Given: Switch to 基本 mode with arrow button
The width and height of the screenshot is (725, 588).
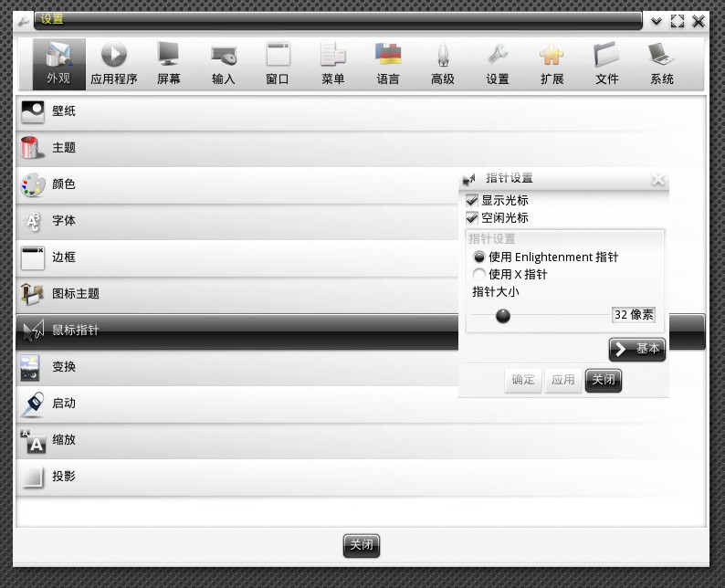Looking at the screenshot, I should click(637, 349).
